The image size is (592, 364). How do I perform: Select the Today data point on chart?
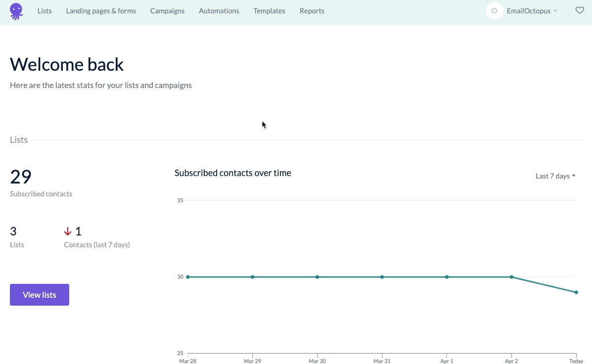click(x=576, y=292)
